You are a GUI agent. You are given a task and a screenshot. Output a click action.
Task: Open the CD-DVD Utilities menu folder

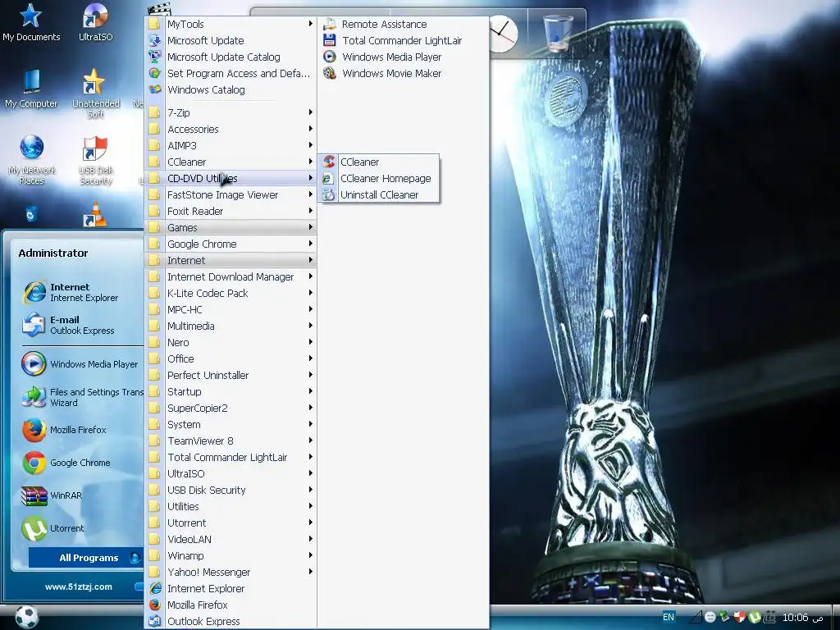click(231, 178)
